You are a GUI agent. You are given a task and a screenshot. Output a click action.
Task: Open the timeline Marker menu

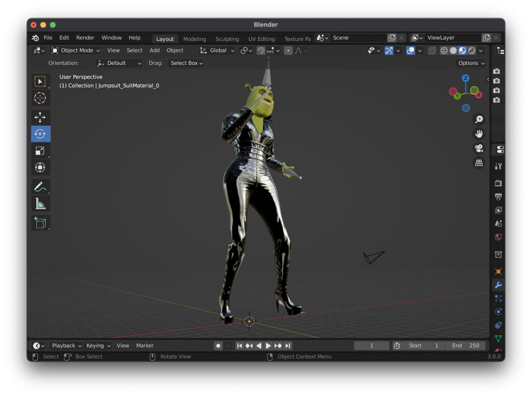click(145, 346)
